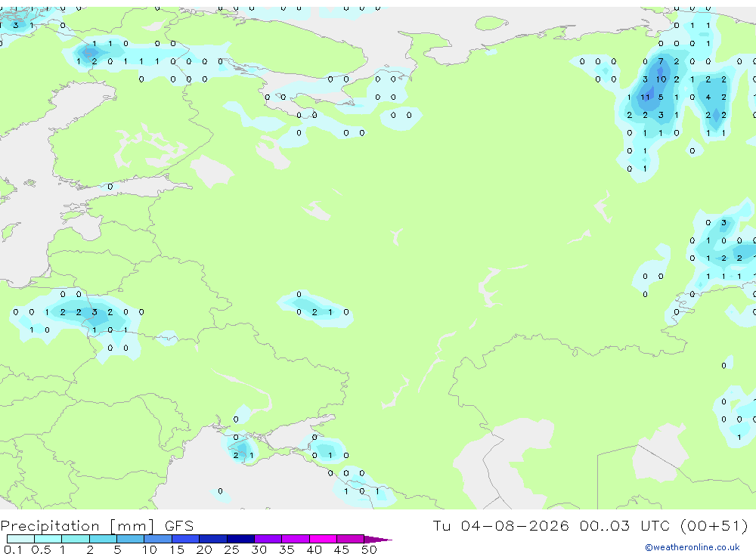Pick the 0.5–1 mm legend swatch
Screen dimensions: 756x554
point(48,539)
